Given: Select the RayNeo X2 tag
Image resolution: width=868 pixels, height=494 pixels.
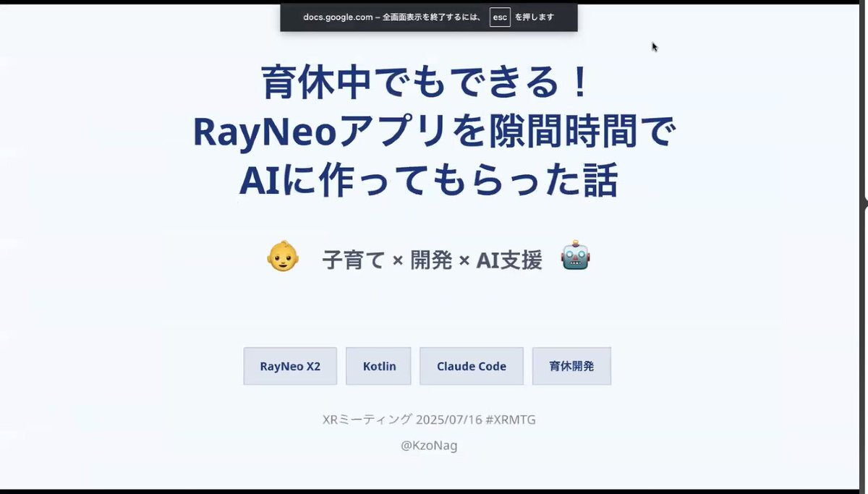Looking at the screenshot, I should click(290, 366).
